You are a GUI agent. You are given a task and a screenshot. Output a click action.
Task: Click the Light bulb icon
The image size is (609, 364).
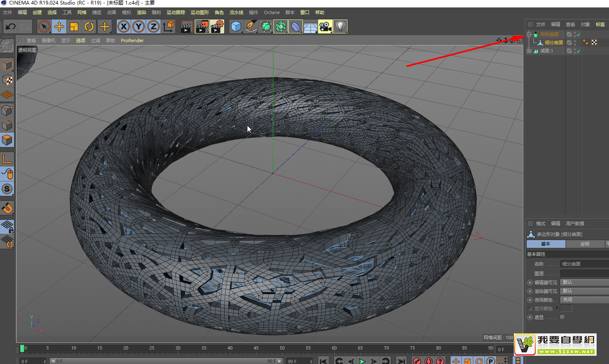340,27
